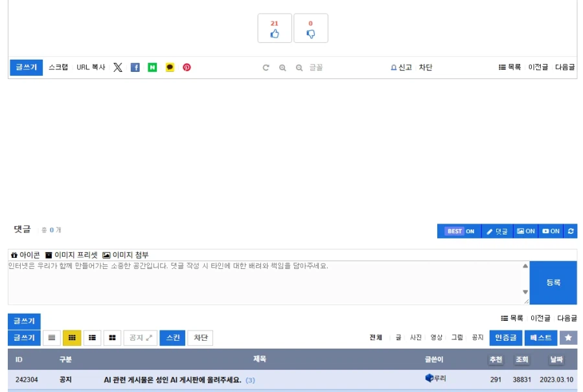
Task: Toggle 공지 expand notices button
Action: click(140, 338)
